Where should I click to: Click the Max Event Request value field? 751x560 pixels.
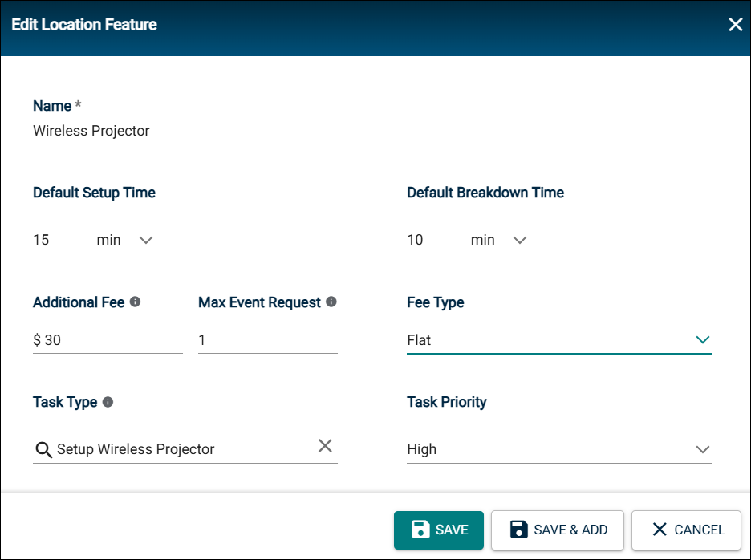click(268, 340)
